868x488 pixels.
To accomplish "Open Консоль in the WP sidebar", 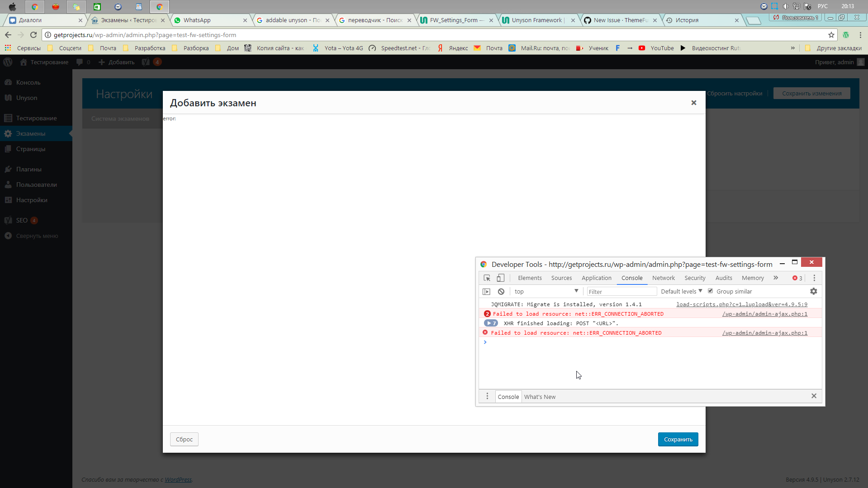I will pos(36,82).
